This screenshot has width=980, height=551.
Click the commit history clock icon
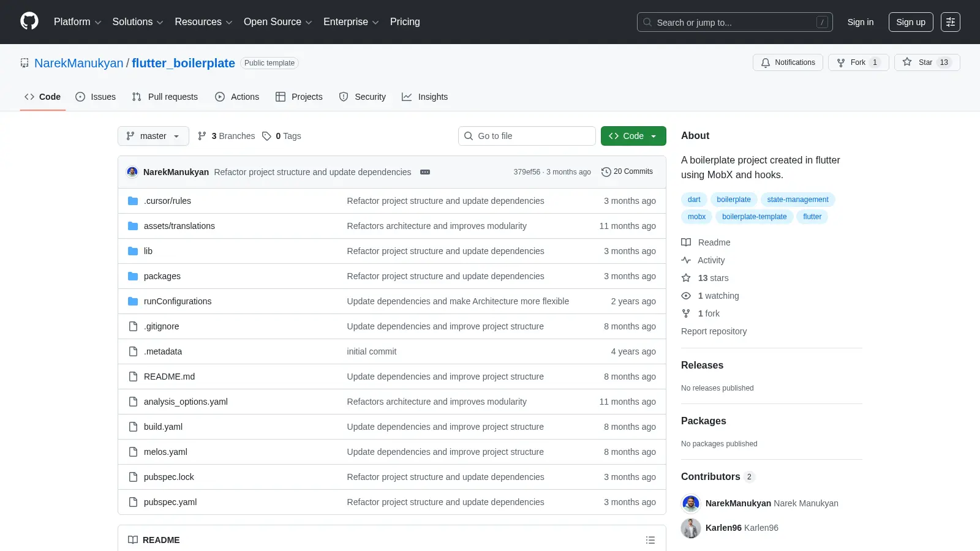point(606,172)
